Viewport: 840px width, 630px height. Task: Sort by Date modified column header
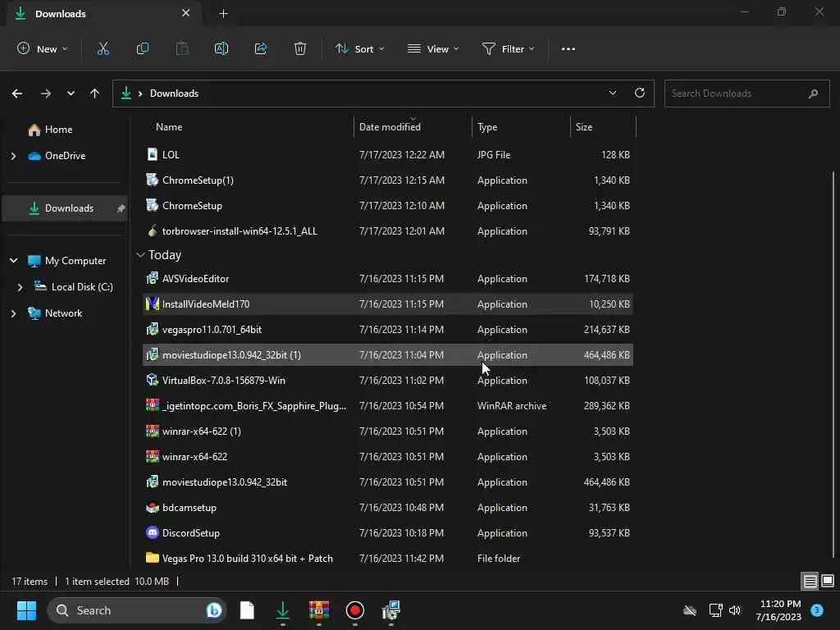point(390,127)
